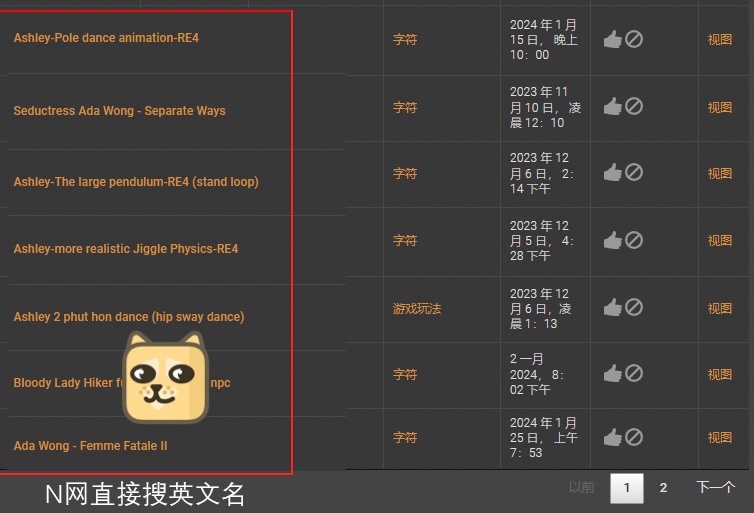The width and height of the screenshot is (754, 513).
Task: Click thumbs-up icon for Ashley-Pole dance animation-RE4
Action: coord(613,39)
